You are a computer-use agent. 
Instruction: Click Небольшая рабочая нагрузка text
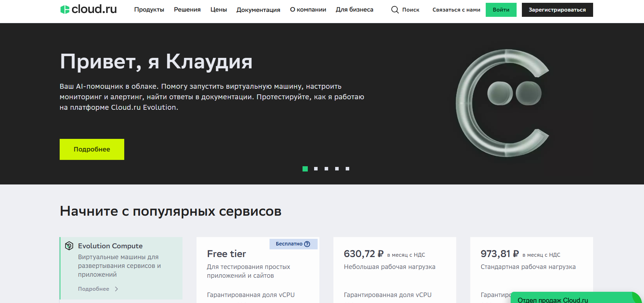click(x=390, y=267)
